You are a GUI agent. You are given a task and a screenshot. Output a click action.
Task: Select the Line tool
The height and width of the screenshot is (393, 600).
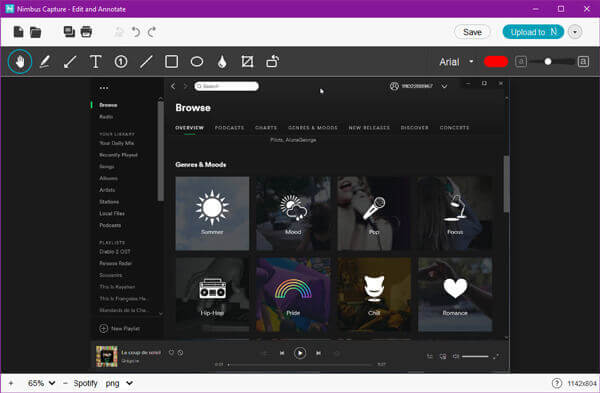[x=146, y=62]
